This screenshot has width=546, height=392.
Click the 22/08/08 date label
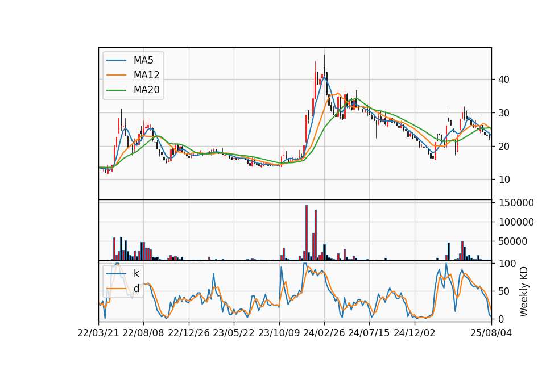[143, 333]
